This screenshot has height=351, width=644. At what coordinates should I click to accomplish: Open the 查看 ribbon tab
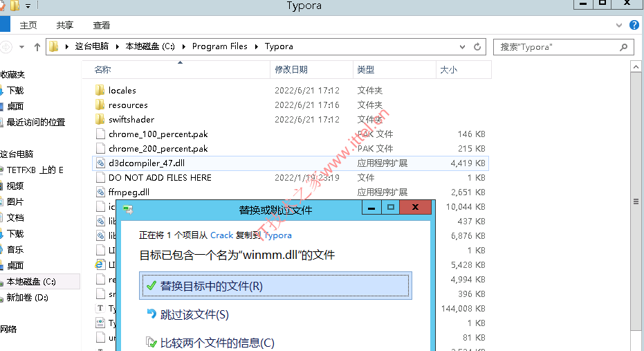[x=102, y=26]
